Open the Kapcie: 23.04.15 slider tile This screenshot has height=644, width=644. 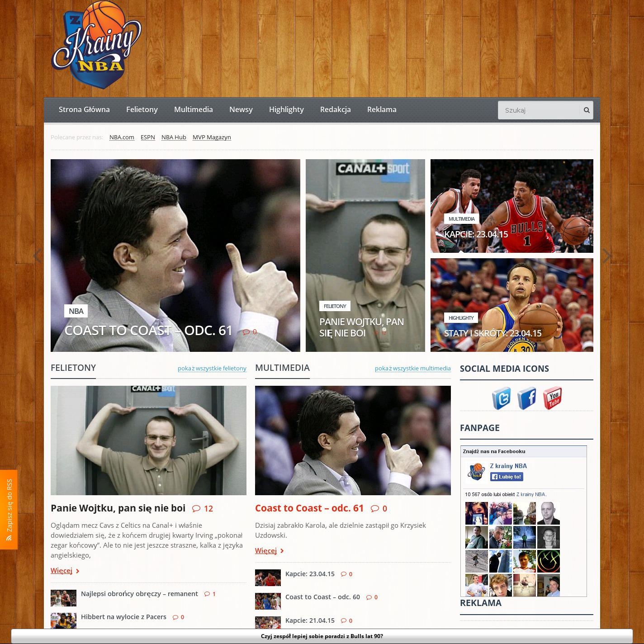click(x=511, y=206)
